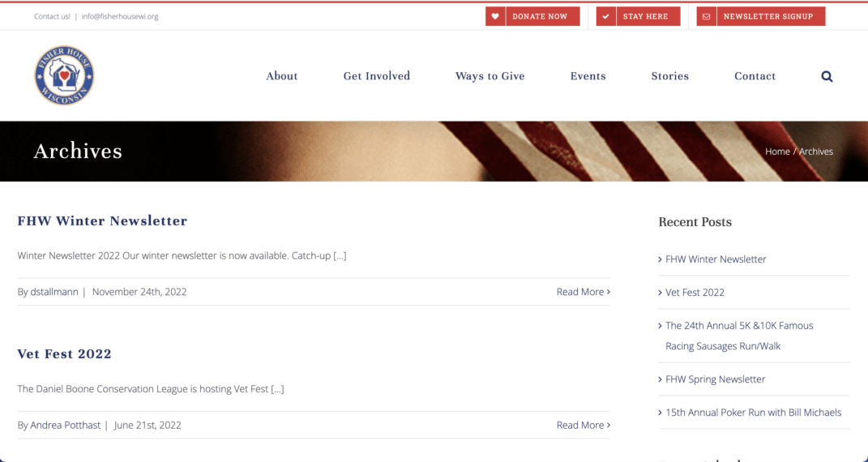Image resolution: width=868 pixels, height=462 pixels.
Task: Open Vet Fest 2022 in Recent Posts
Action: click(695, 292)
